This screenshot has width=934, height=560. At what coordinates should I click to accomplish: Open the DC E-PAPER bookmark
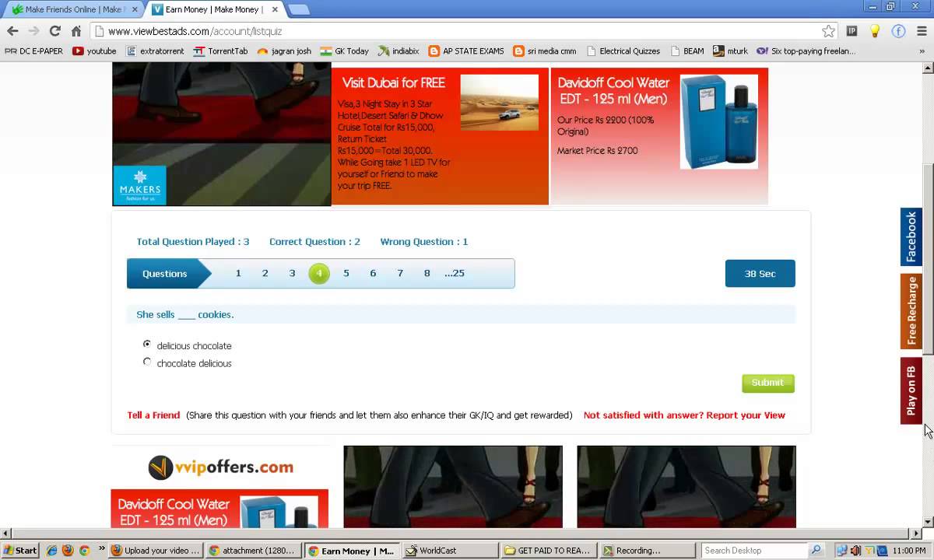[34, 51]
